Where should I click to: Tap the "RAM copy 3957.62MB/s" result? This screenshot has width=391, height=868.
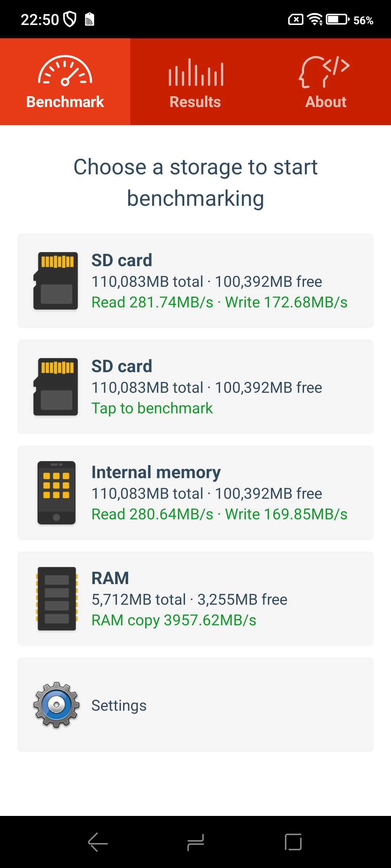tap(174, 620)
